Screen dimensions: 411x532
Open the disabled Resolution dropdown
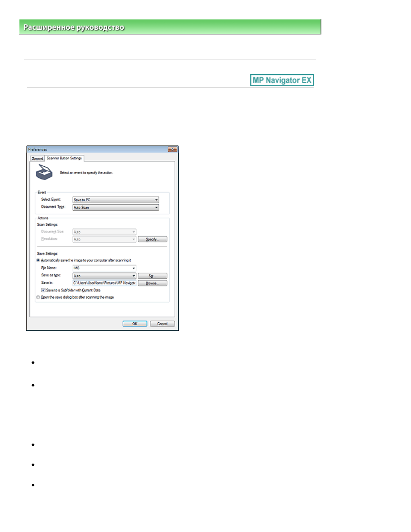pyautogui.click(x=104, y=240)
